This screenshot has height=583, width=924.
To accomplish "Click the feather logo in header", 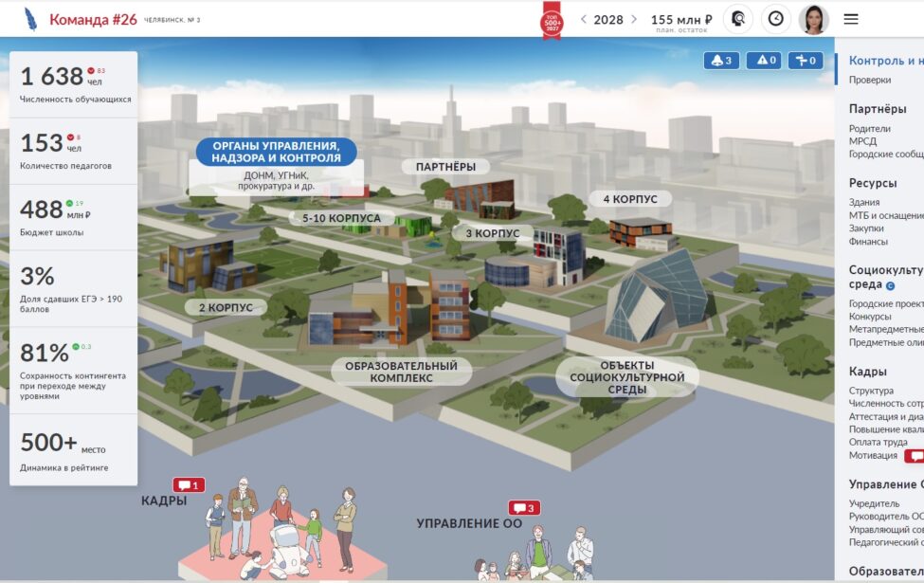I will [x=30, y=19].
